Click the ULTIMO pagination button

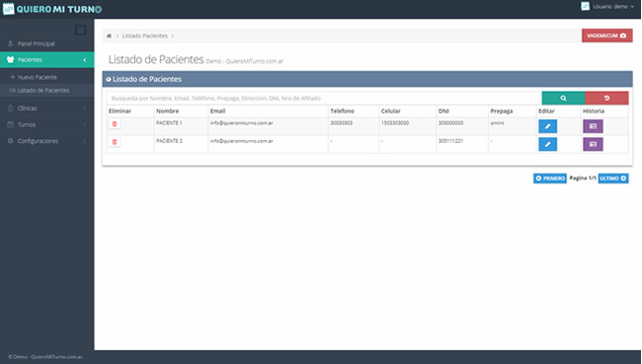click(613, 179)
